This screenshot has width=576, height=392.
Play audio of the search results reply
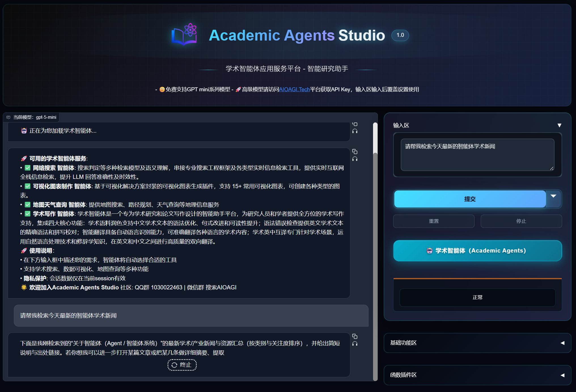point(355,344)
